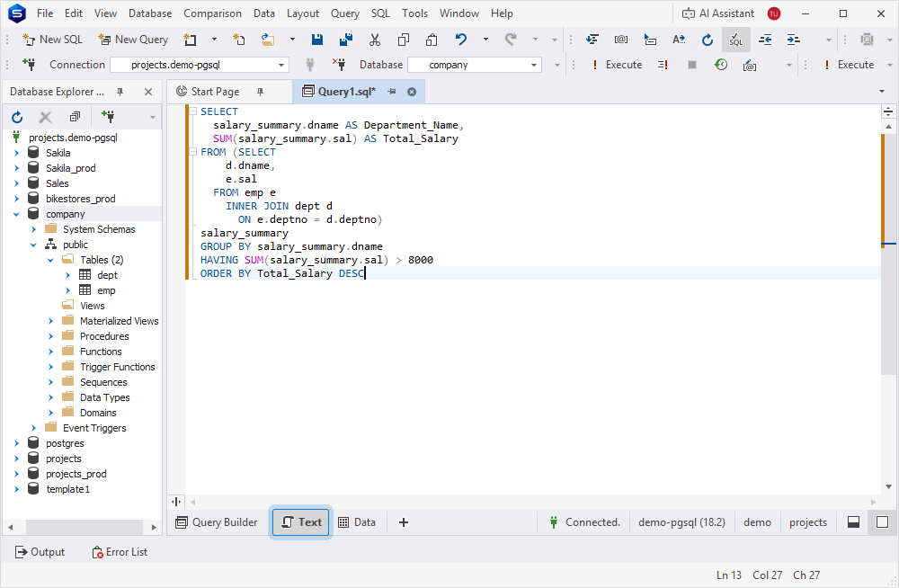Toggle pin on the Start Page tab
This screenshot has width=899, height=588.
pyautogui.click(x=261, y=92)
